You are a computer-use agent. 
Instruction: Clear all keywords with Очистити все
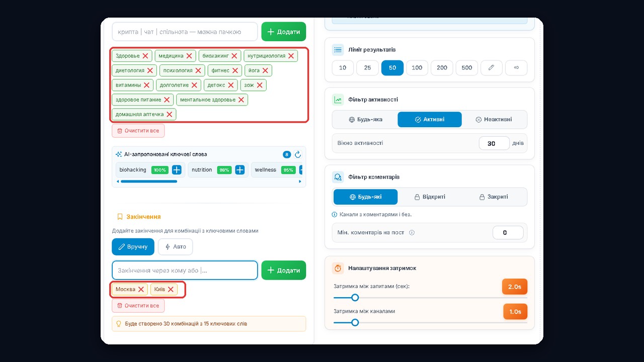[x=138, y=131]
